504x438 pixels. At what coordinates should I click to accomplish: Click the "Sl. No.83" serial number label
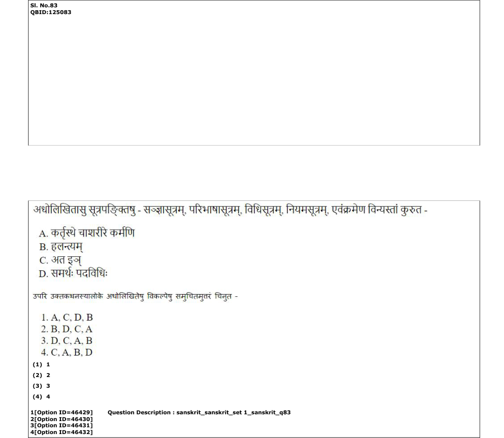tap(43, 6)
